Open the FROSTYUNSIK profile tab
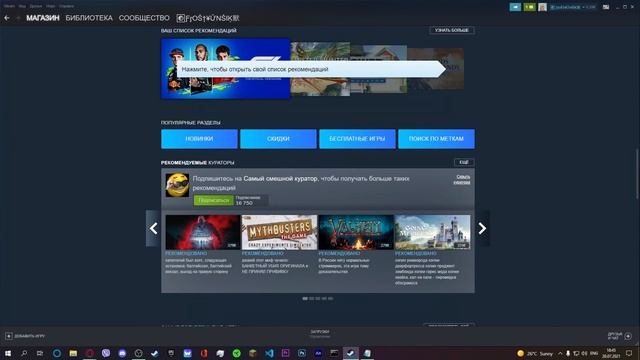640x360 pixels. point(208,18)
